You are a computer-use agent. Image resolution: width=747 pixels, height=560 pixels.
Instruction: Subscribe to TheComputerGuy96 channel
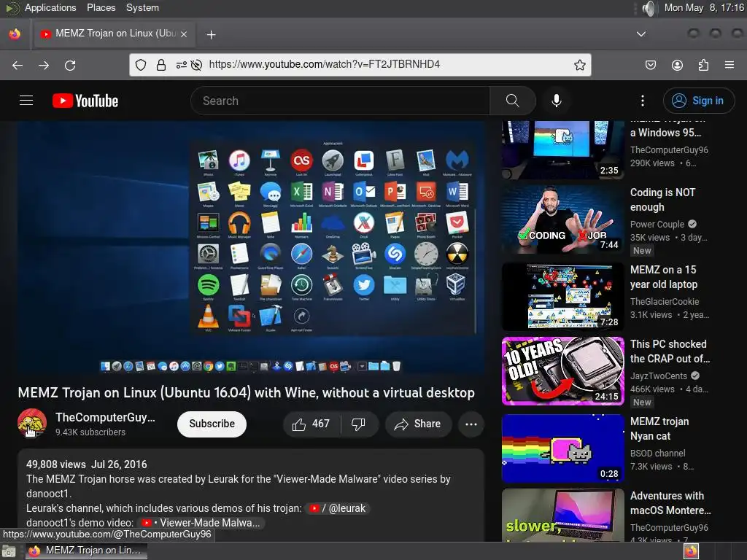tap(212, 424)
